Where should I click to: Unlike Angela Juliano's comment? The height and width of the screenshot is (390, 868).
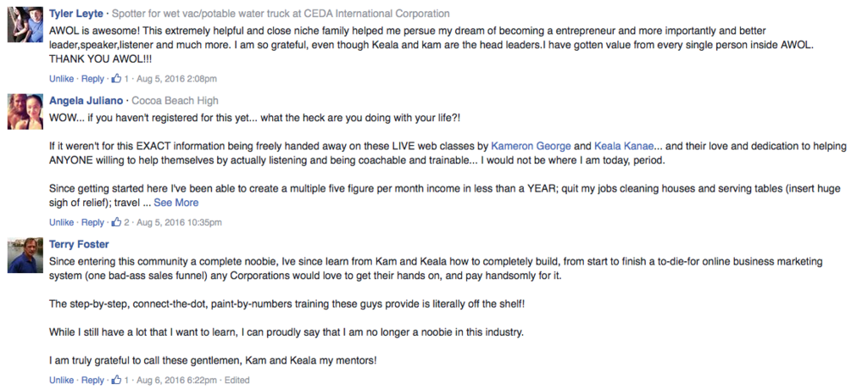[x=61, y=222]
